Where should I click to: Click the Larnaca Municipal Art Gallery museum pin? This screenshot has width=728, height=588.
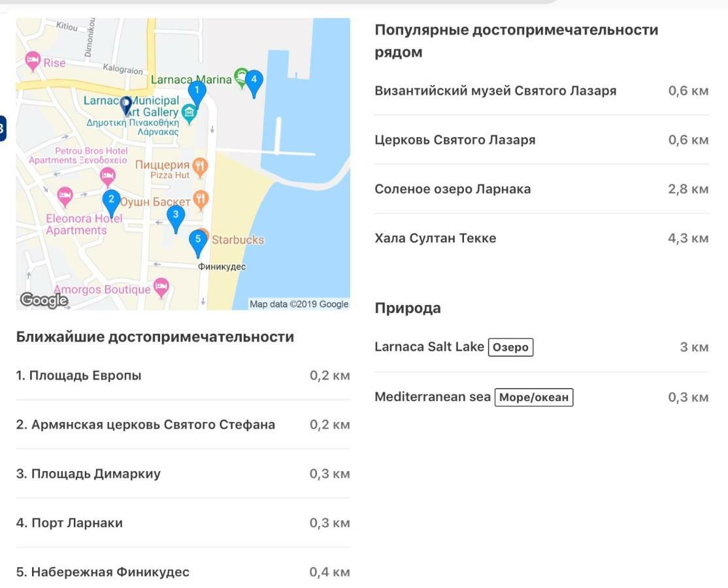tap(189, 114)
